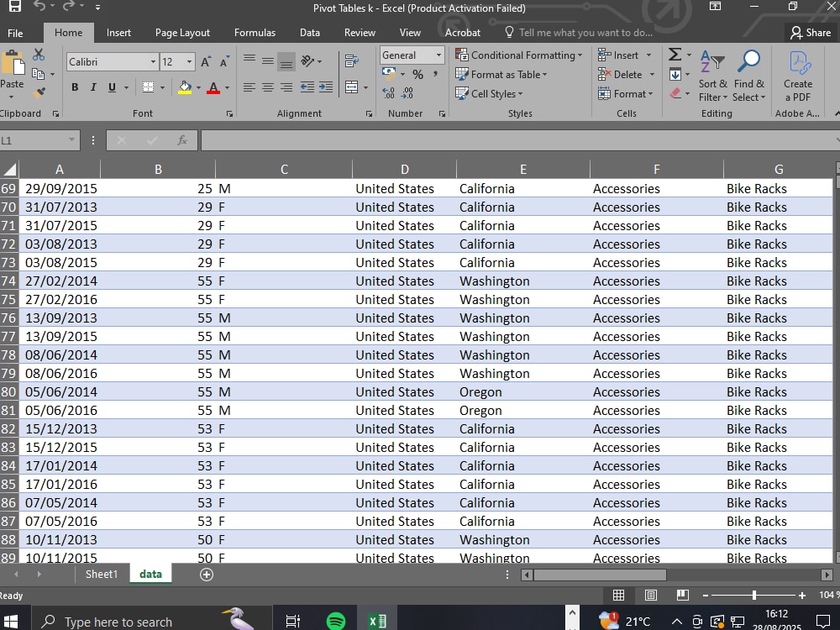Open Cell Styles gallery
Screen dimensions: 840x630
point(489,94)
